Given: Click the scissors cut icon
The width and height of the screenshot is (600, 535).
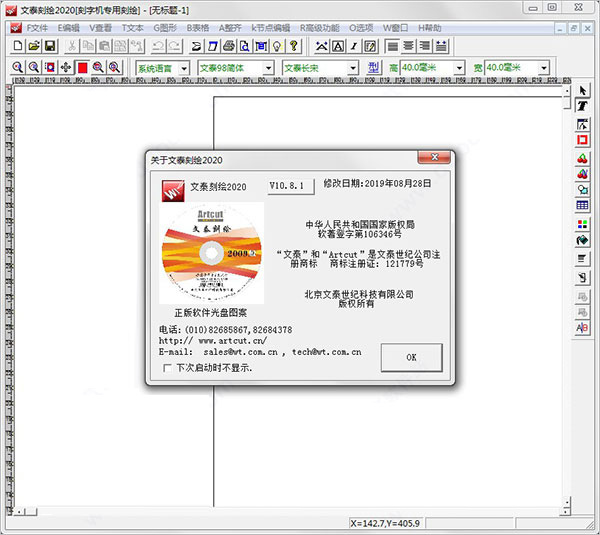Looking at the screenshot, I should (72, 46).
